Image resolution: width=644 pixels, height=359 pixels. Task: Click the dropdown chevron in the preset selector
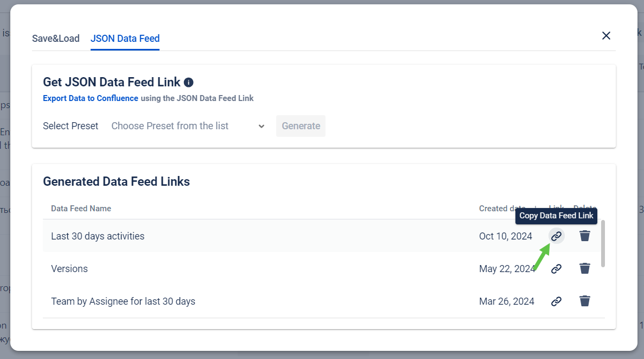coord(262,126)
